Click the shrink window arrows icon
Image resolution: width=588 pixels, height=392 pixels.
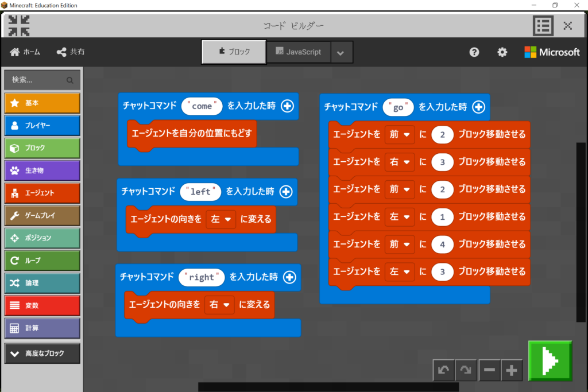point(19,26)
